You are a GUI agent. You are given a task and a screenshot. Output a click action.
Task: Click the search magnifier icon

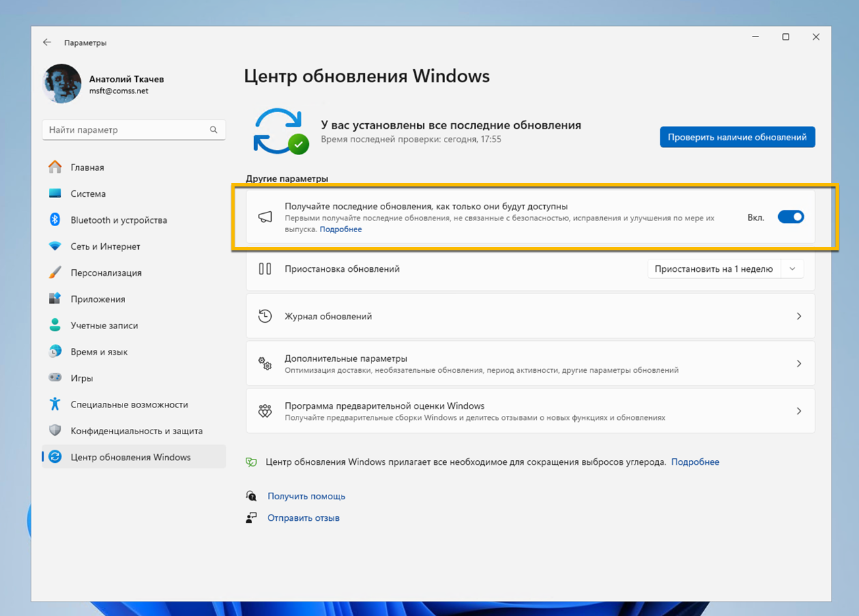pyautogui.click(x=214, y=130)
